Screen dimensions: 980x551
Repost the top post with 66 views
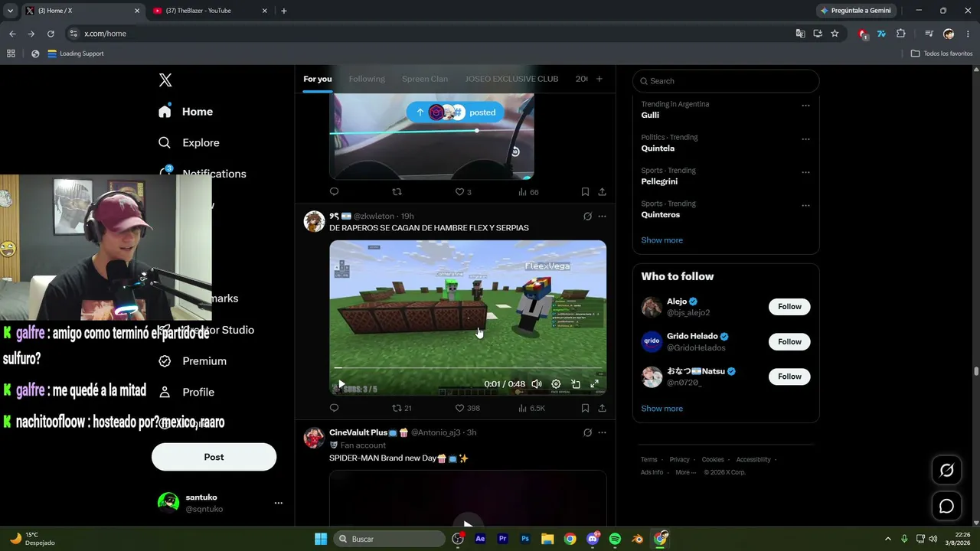pos(397,192)
